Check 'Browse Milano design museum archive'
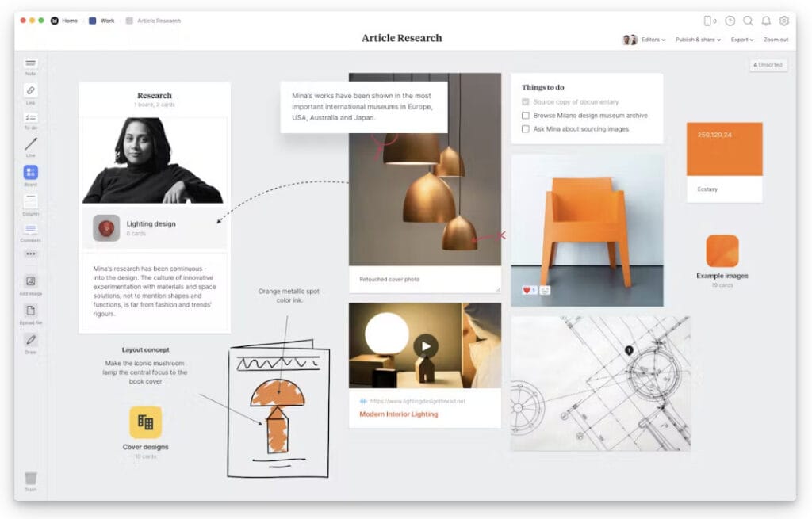The image size is (812, 519). [525, 116]
